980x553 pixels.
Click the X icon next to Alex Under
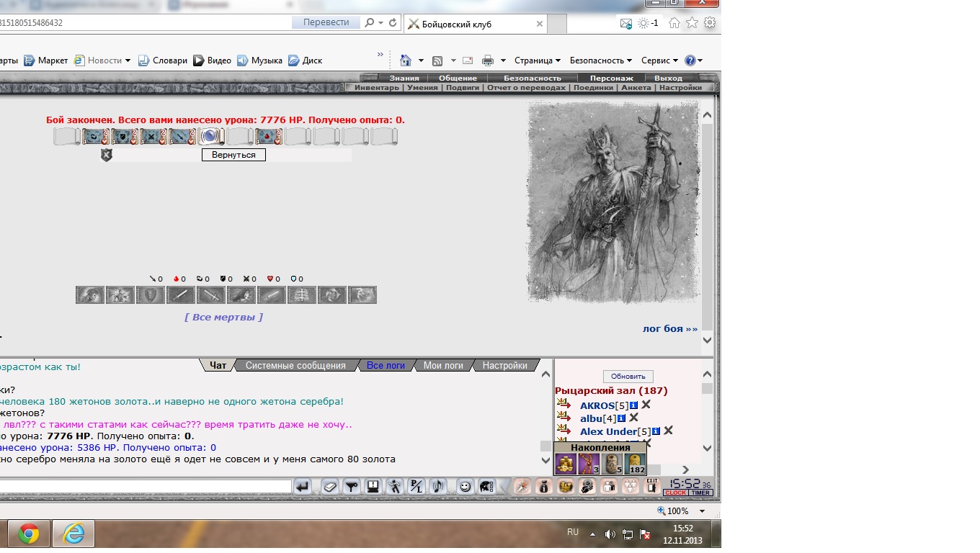click(x=668, y=431)
